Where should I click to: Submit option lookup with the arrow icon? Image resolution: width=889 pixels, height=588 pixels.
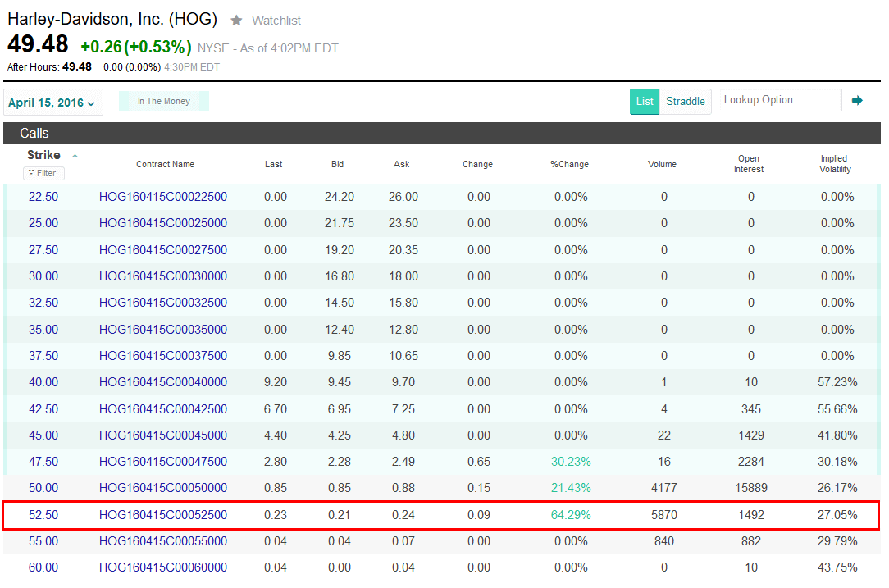(x=857, y=100)
